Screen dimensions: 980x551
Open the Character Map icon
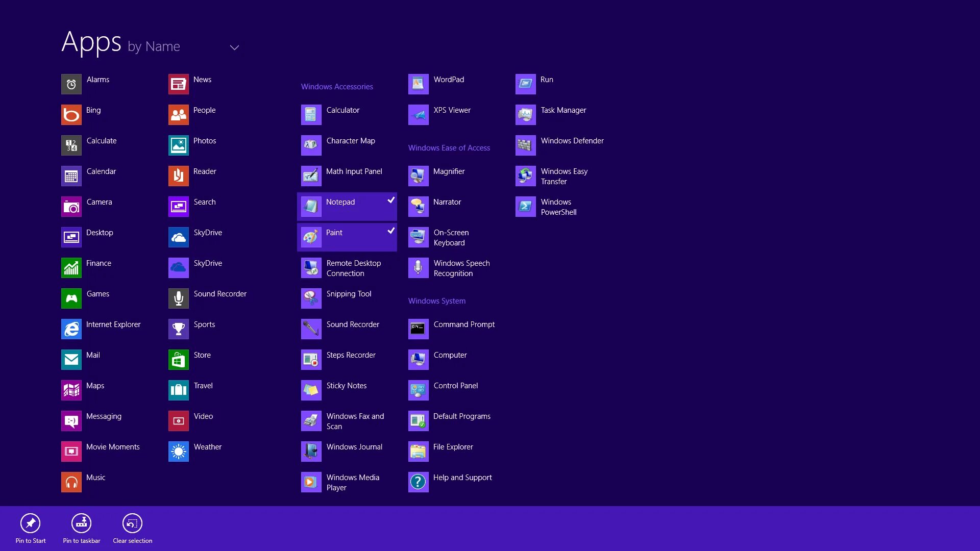tap(311, 145)
